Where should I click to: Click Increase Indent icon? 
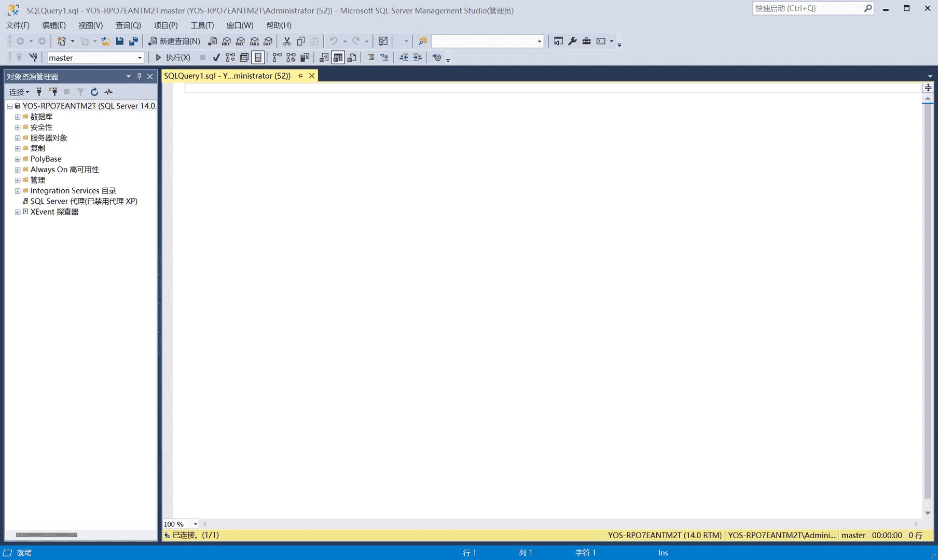[x=418, y=58]
